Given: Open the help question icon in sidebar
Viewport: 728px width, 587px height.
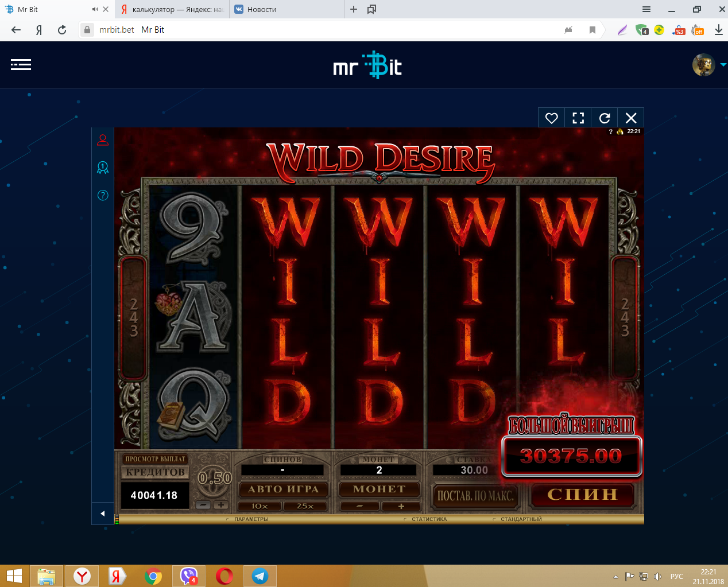Looking at the screenshot, I should (103, 195).
